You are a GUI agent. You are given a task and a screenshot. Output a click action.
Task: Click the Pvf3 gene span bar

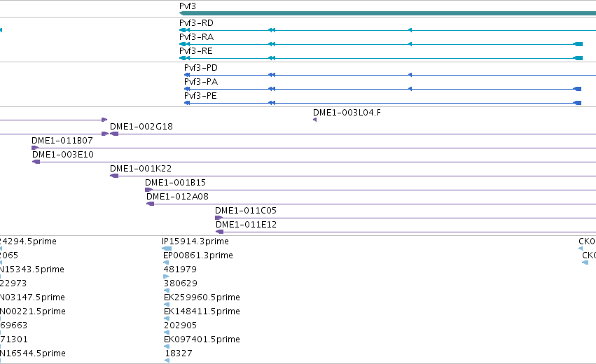click(387, 13)
